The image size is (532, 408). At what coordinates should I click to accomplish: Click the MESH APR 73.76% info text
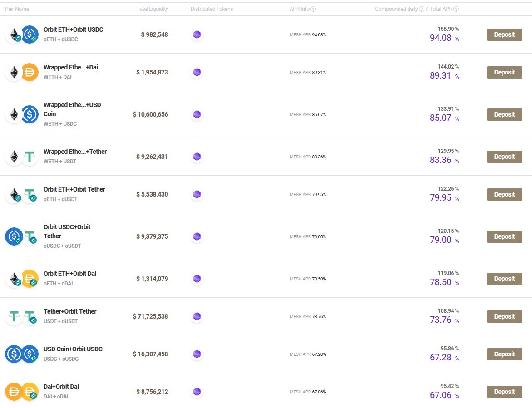click(x=308, y=316)
